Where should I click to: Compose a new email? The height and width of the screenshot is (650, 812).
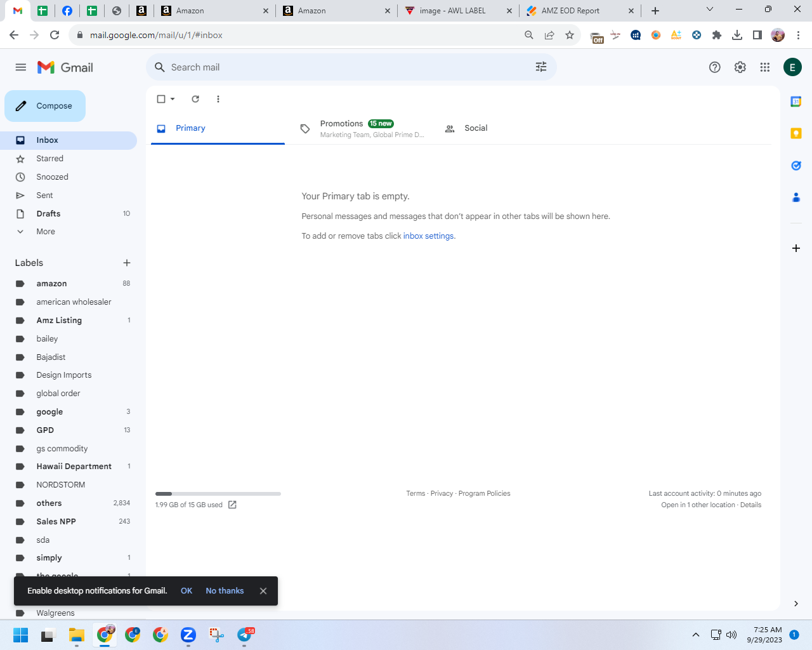[x=45, y=106]
